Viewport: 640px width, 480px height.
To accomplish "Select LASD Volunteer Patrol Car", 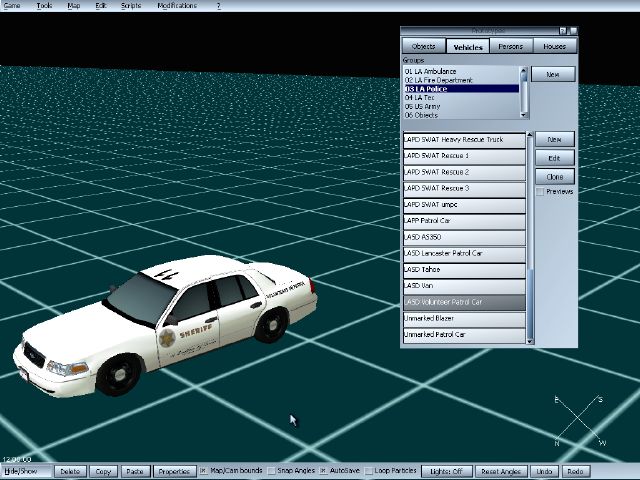I will click(464, 302).
